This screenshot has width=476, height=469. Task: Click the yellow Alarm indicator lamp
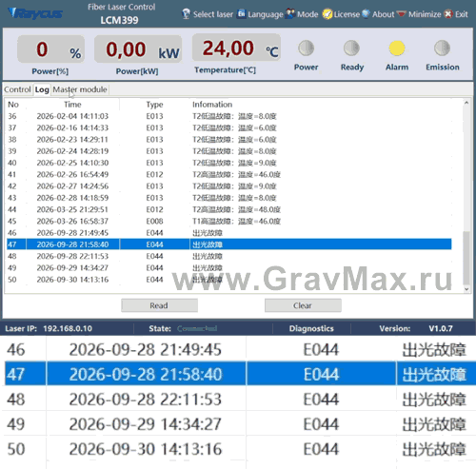(397, 49)
